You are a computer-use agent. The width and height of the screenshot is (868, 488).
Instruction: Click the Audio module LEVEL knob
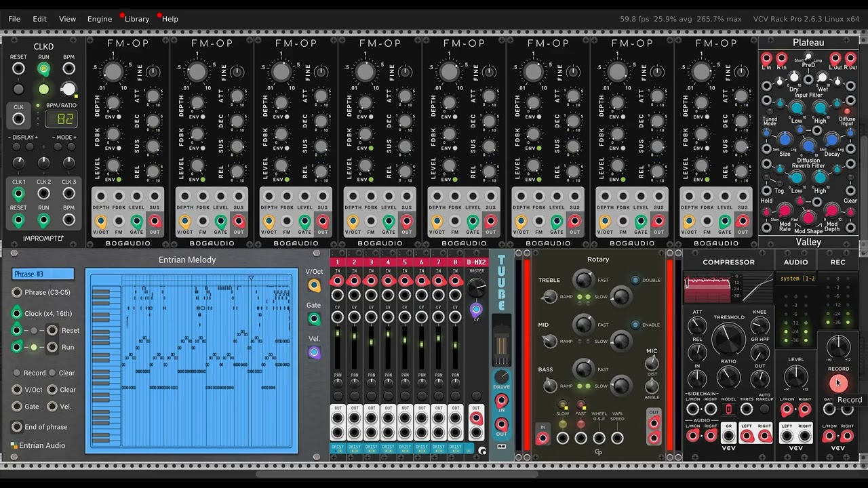point(796,377)
